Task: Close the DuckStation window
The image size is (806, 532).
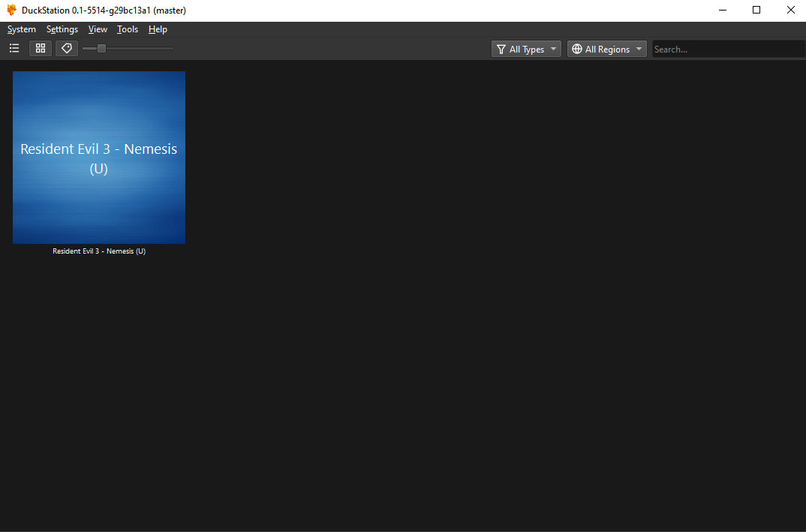Action: [790, 10]
